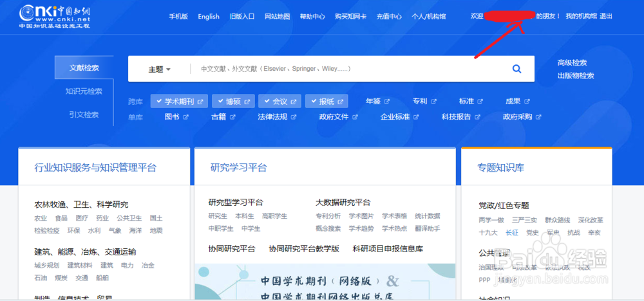Open external link icon beside 学术期刊
Image resolution: width=644 pixels, height=301 pixels.
tap(200, 101)
